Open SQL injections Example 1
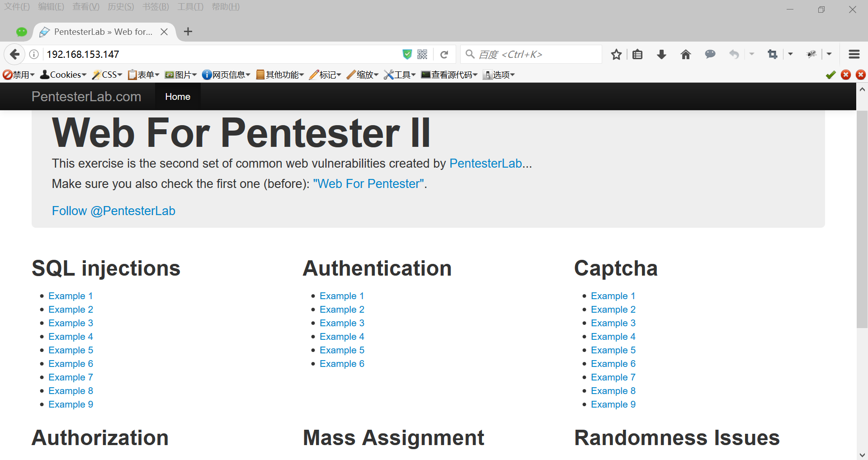The image size is (868, 460). tap(71, 296)
